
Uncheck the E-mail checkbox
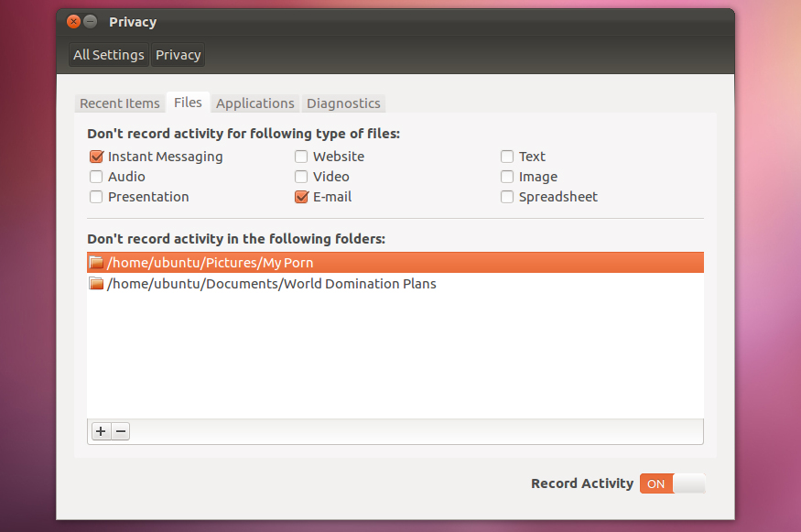click(x=301, y=197)
